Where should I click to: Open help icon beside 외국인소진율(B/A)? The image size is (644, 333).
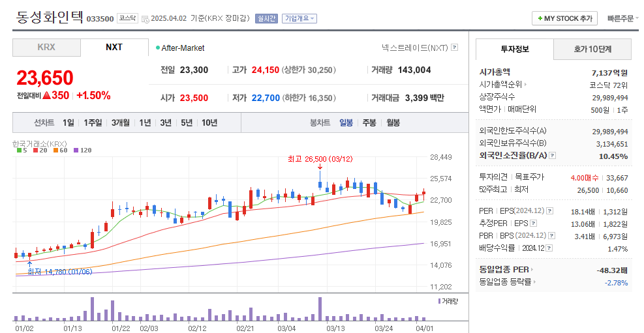pos(553,156)
